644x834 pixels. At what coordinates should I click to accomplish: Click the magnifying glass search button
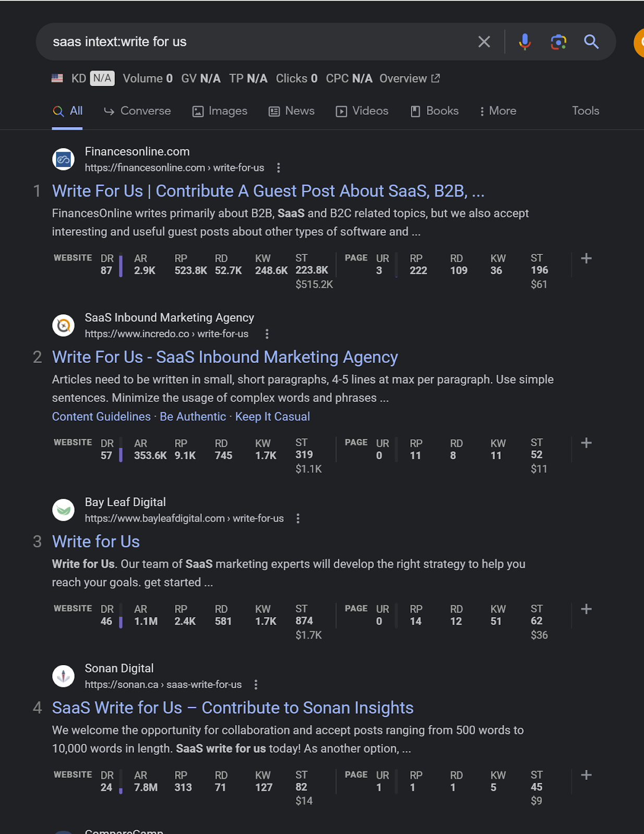pyautogui.click(x=591, y=42)
